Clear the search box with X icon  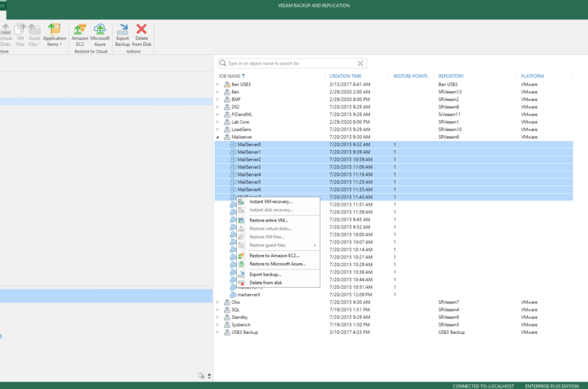coord(360,63)
